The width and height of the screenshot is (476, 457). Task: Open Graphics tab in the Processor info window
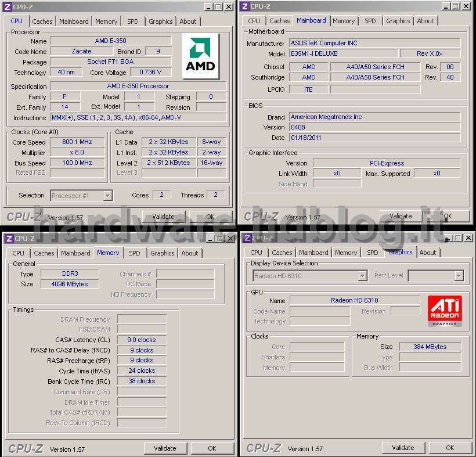point(161,21)
